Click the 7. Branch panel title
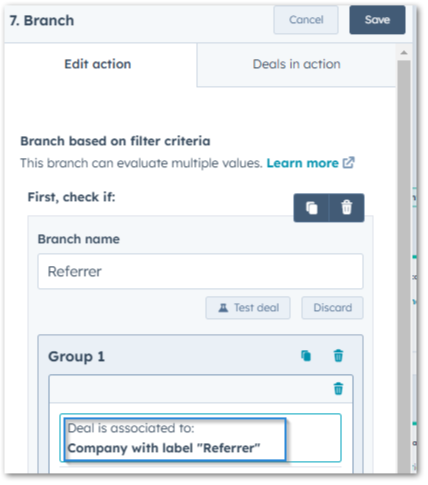The height and width of the screenshot is (485, 428). point(42,20)
